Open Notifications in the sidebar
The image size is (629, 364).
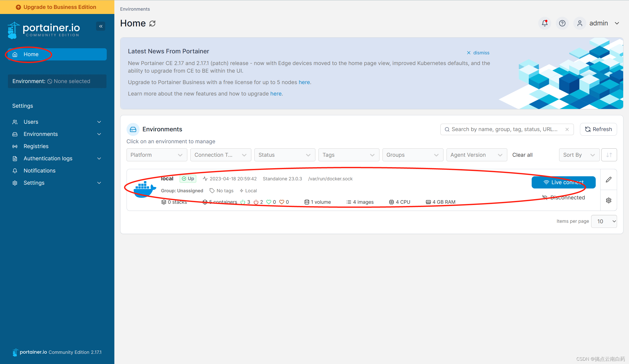[57, 171]
